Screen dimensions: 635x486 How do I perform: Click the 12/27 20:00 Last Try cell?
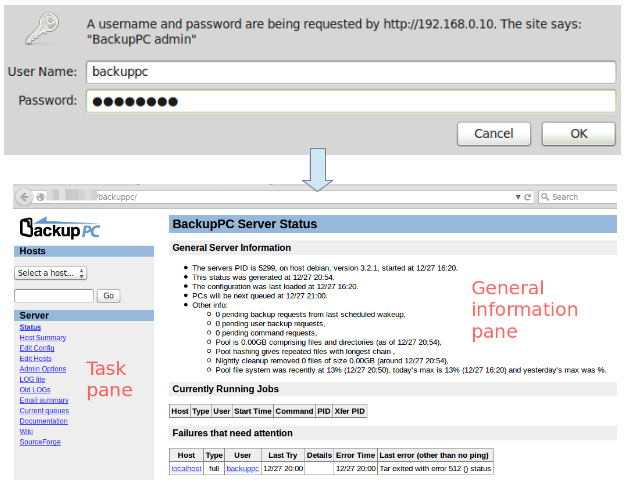coord(283,469)
